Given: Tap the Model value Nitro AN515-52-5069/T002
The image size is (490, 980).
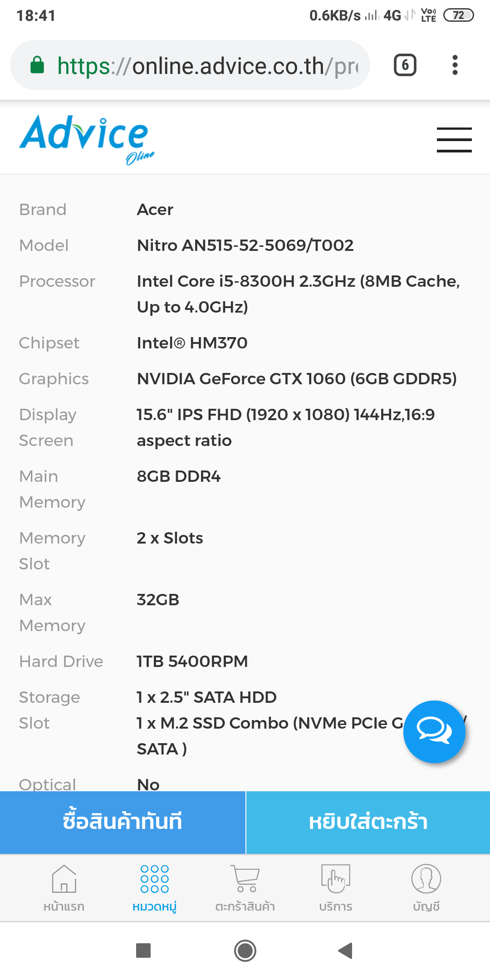Looking at the screenshot, I should click(245, 245).
